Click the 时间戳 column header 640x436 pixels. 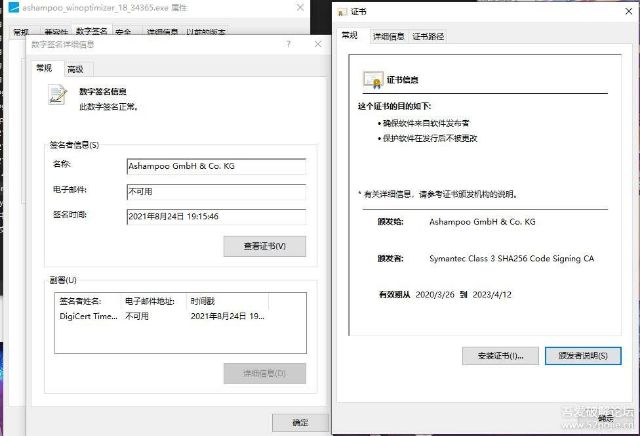(227, 301)
